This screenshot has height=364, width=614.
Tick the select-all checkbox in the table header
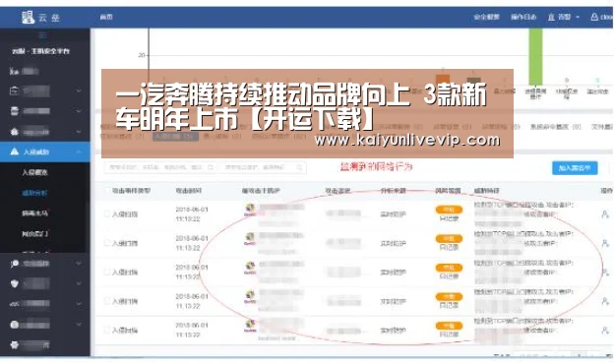coord(107,191)
